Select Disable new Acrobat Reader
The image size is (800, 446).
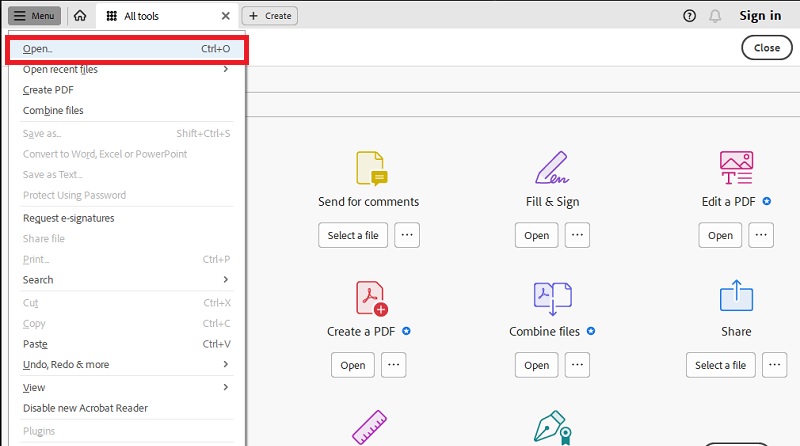[127, 408]
